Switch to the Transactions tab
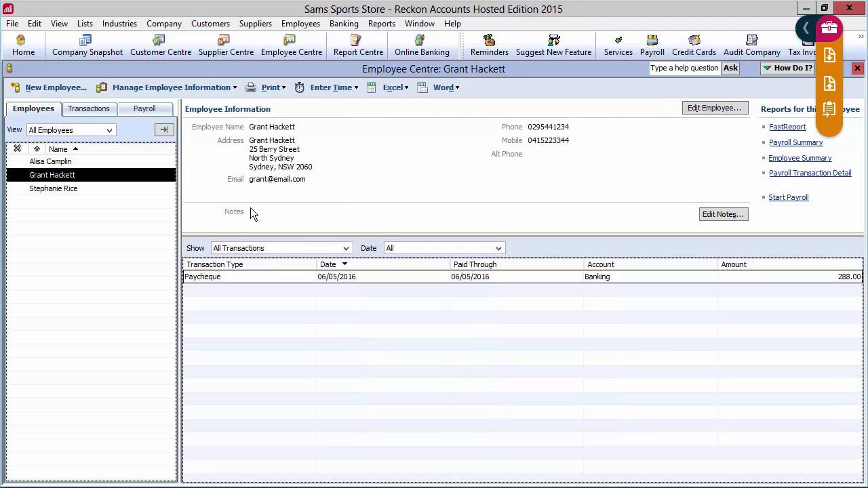Screen dimensions: 868x488 (x=88, y=108)
